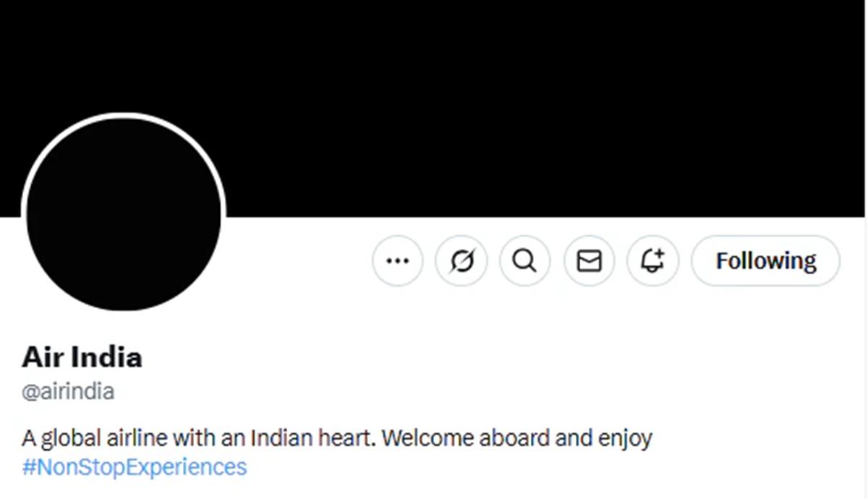Enlarge the circular Air India avatar

(123, 213)
